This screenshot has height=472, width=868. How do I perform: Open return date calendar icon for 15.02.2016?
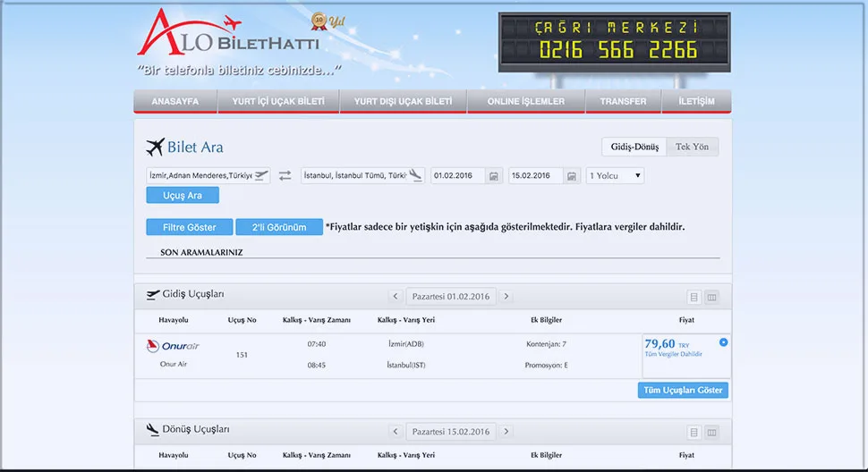pos(572,176)
